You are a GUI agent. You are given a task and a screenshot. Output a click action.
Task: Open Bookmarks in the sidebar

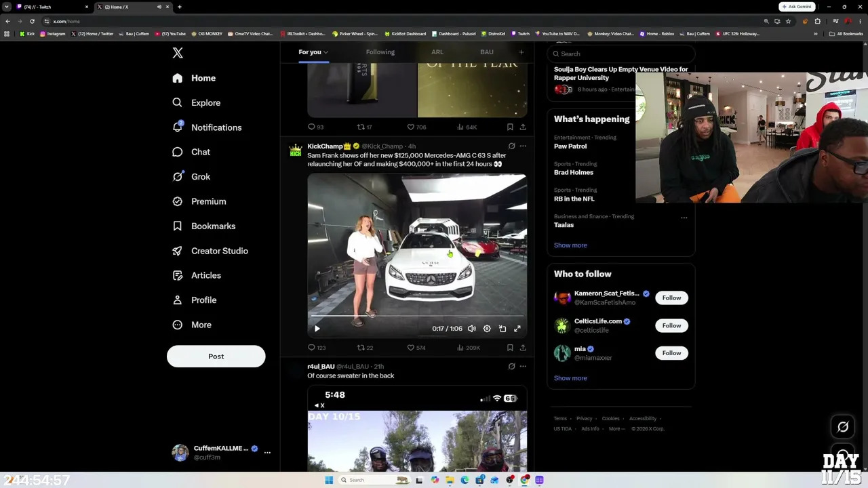click(203, 226)
